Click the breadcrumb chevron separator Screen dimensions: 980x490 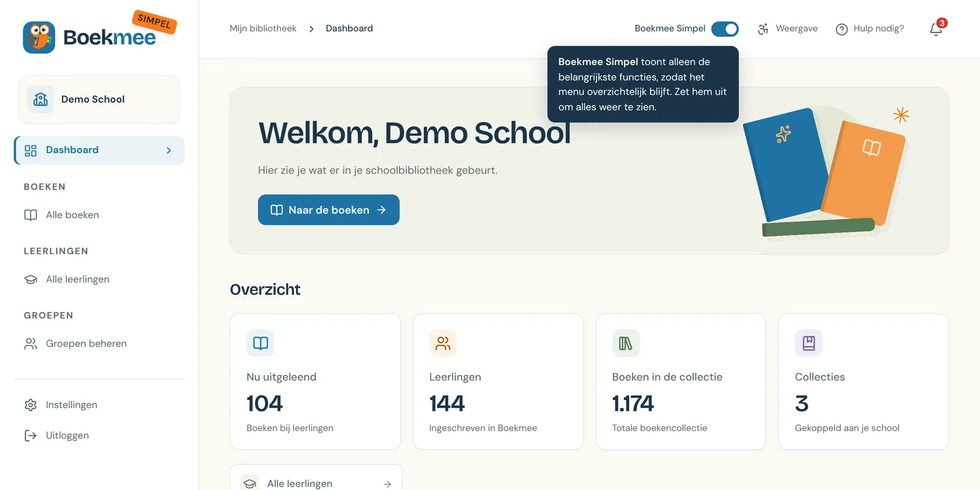[311, 29]
